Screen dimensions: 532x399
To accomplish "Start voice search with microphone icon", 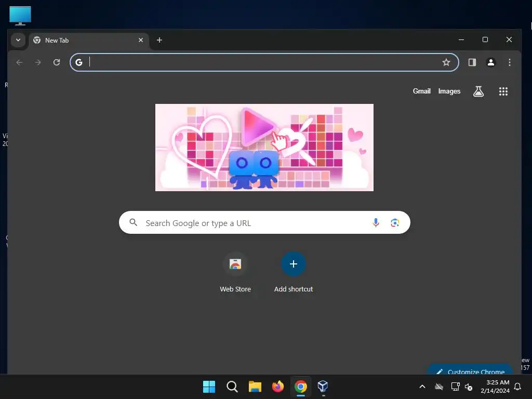I will [x=376, y=222].
